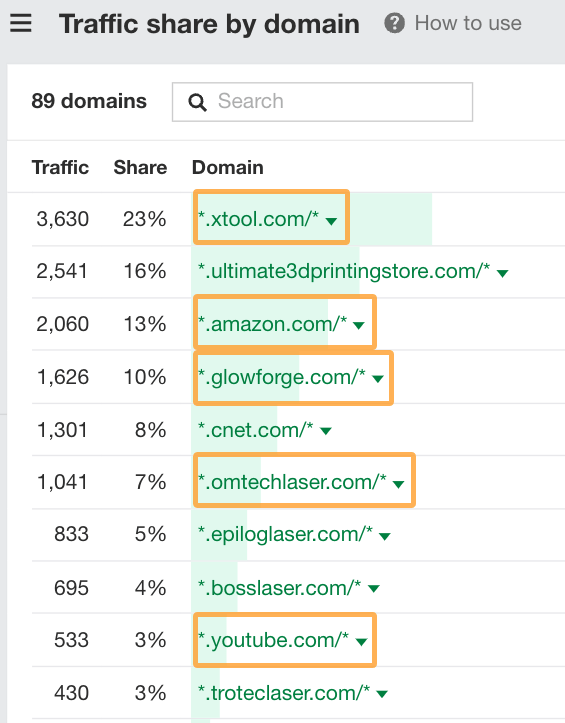565x723 pixels.
Task: Focus the domain Search field
Action: click(322, 102)
